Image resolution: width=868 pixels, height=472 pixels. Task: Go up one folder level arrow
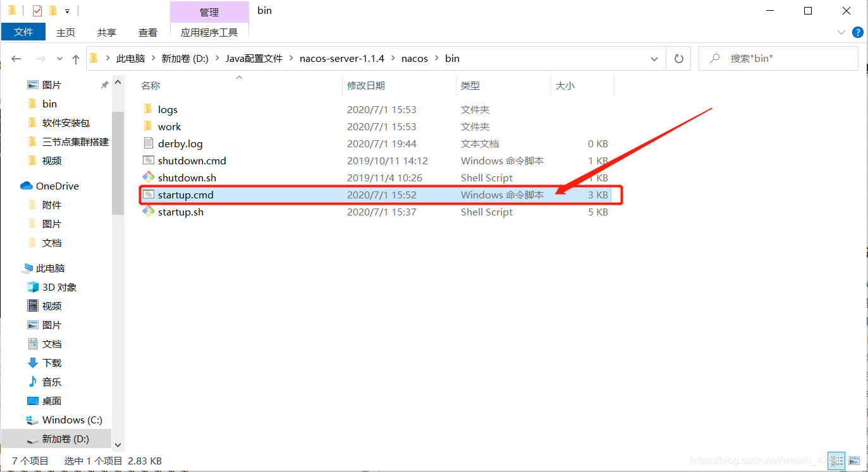[76, 59]
